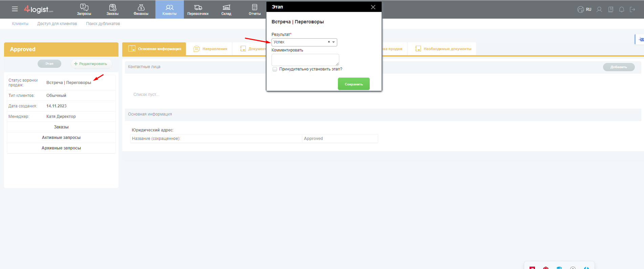Open Склад section in top bar
Image resolution: width=644 pixels, height=269 pixels.
point(226,9)
